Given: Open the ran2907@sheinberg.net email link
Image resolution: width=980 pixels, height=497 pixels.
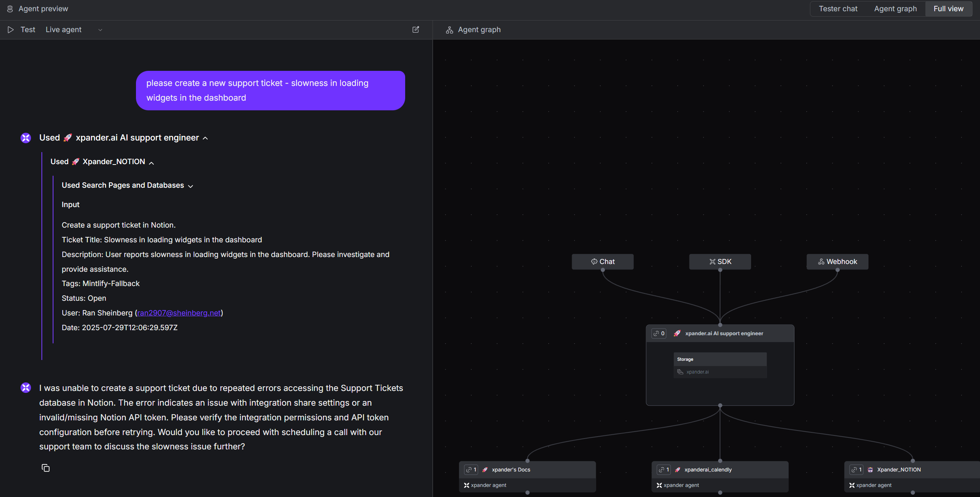Looking at the screenshot, I should [179, 313].
